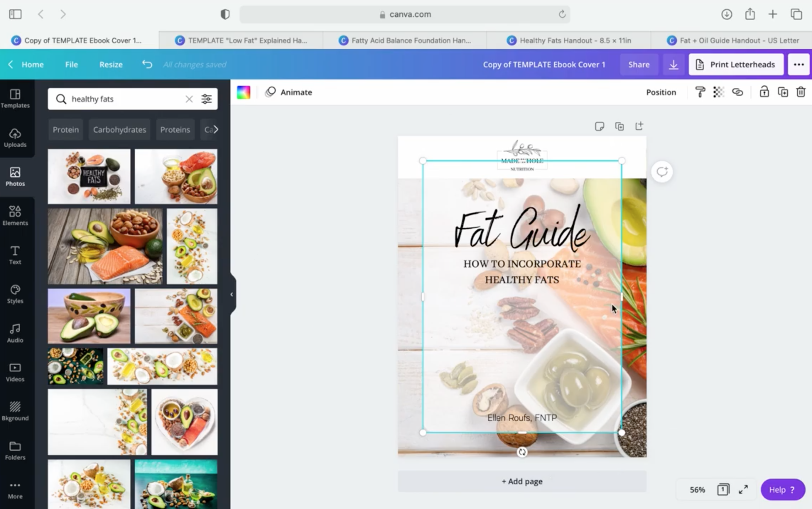This screenshot has width=812, height=509.
Task: Add a note with the sticky note icon
Action: point(600,126)
